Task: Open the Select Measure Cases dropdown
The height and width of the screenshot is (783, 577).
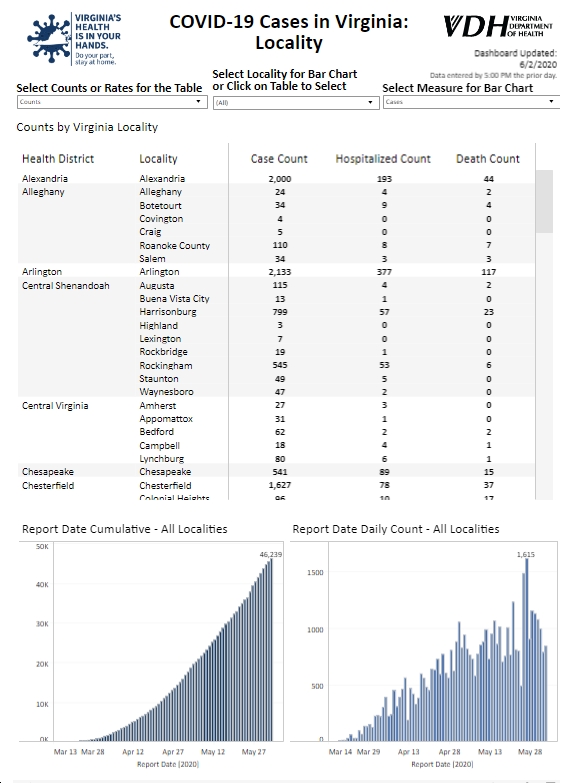Action: [471, 102]
